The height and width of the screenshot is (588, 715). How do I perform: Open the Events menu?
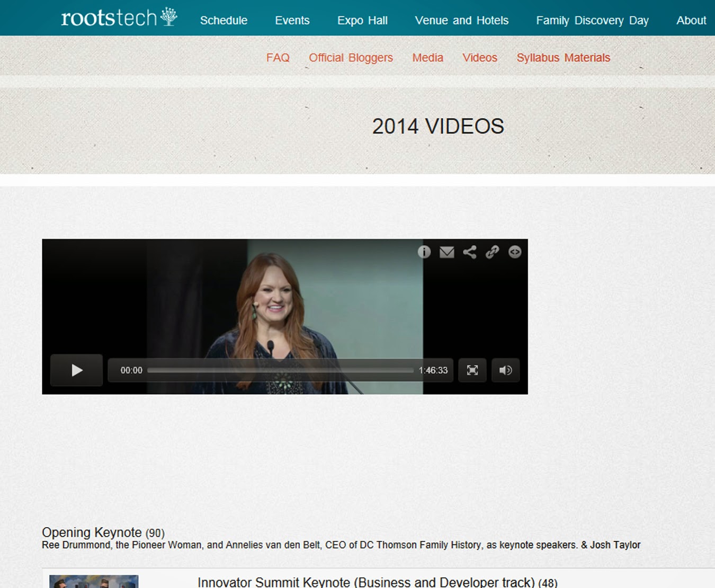point(292,20)
